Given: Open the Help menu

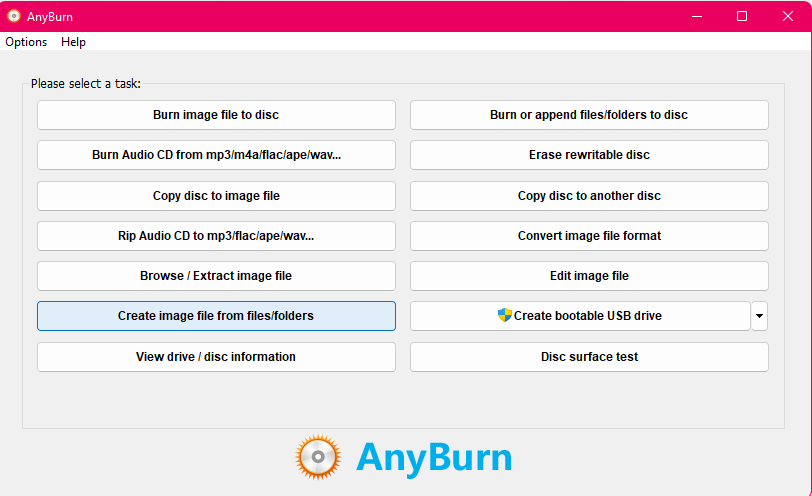Looking at the screenshot, I should [74, 42].
